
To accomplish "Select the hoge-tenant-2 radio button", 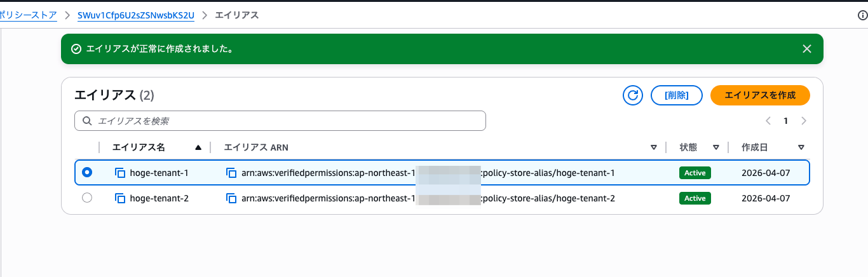I will tap(87, 198).
